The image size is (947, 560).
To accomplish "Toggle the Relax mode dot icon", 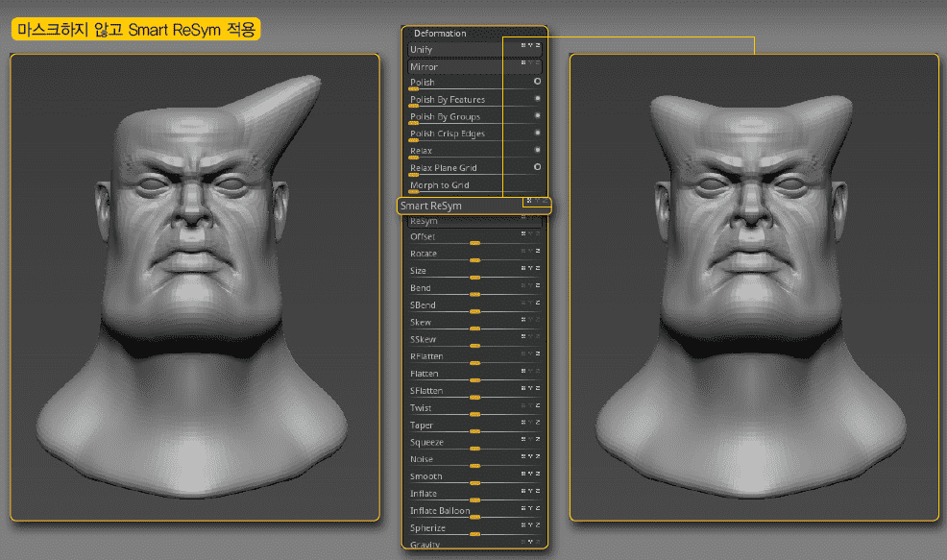I will 537,149.
